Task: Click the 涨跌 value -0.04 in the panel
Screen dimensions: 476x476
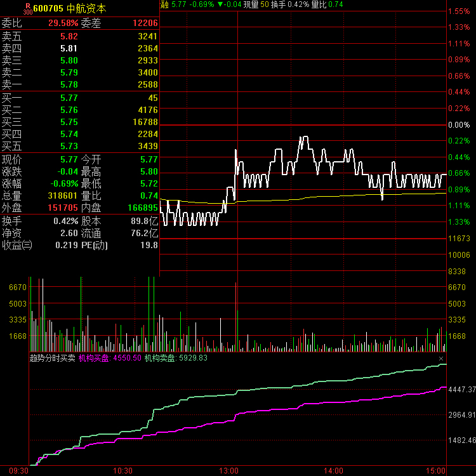Action: tap(68, 172)
